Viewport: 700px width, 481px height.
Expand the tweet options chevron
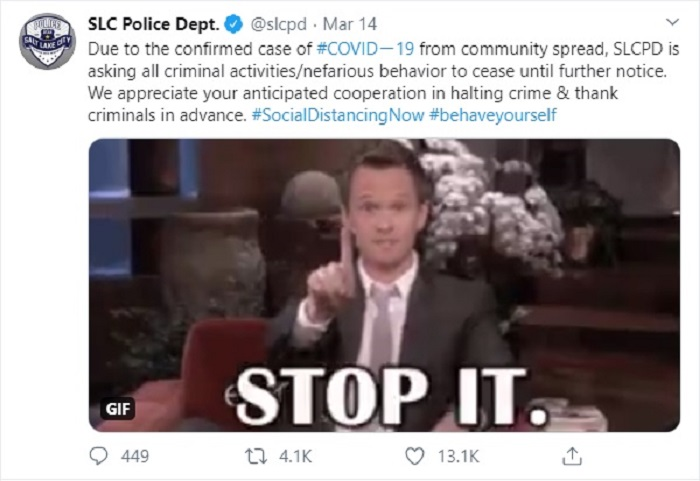[672, 21]
